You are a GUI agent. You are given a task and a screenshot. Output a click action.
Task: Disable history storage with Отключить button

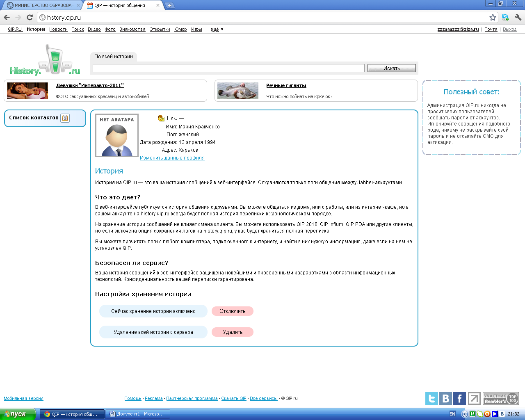pos(233,311)
